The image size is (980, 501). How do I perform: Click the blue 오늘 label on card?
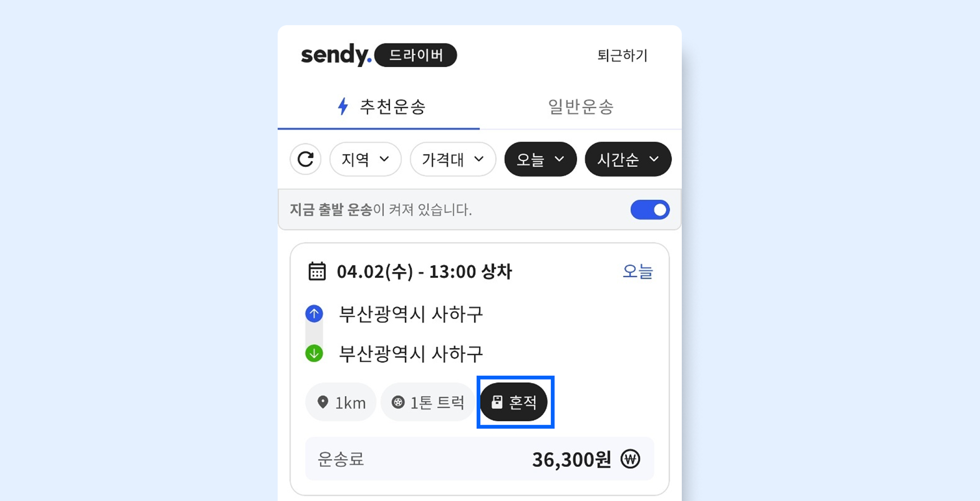pos(637,271)
